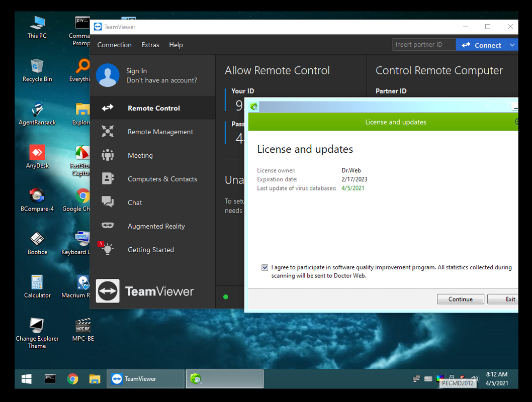The height and width of the screenshot is (402, 532).
Task: Launch MPC-BE desktop shortcut
Action: [83, 330]
